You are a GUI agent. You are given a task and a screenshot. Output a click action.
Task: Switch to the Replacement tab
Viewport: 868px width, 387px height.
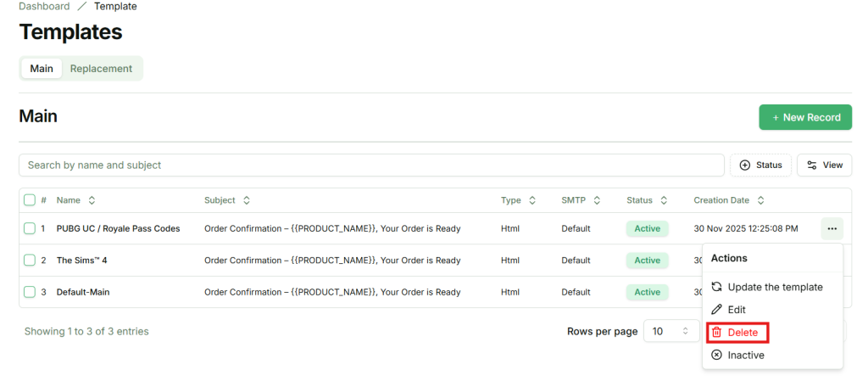coord(101,69)
